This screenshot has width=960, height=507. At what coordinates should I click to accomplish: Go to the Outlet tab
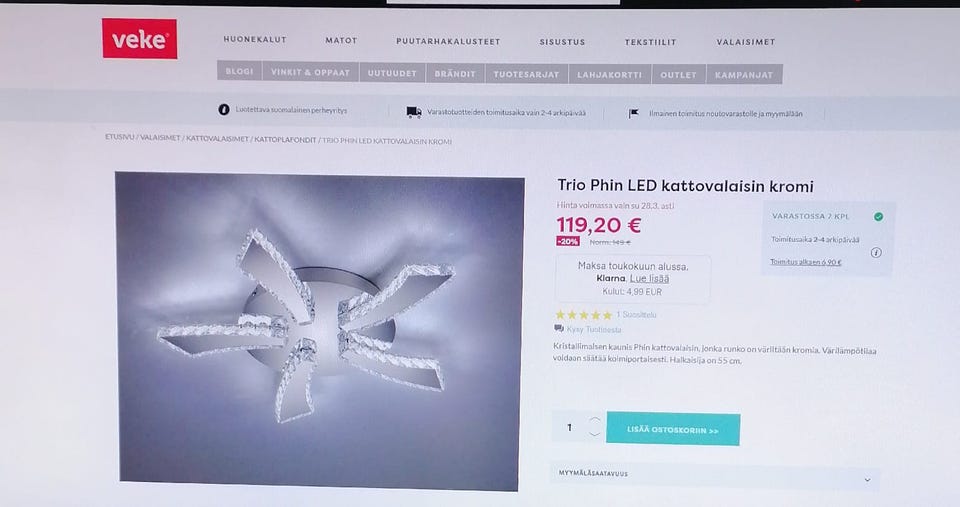tap(678, 75)
